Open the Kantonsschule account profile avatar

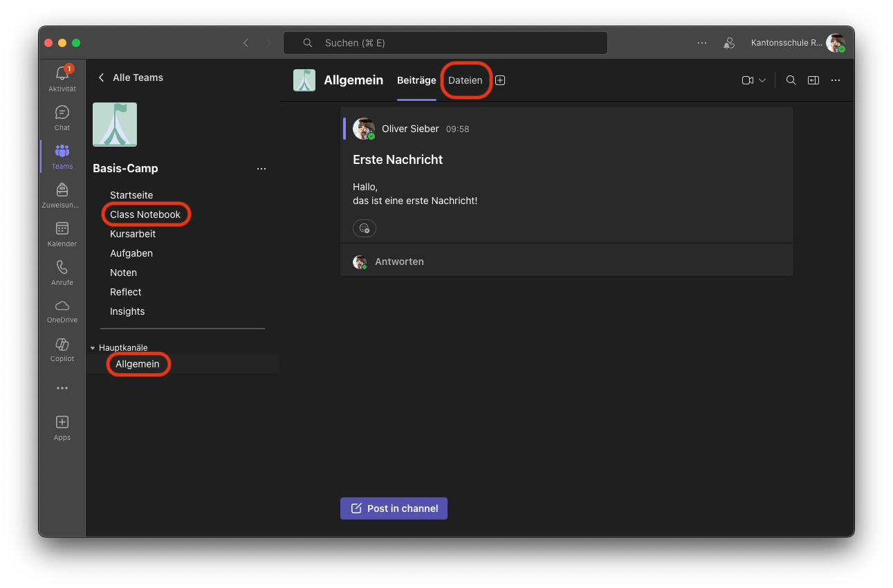tap(836, 43)
